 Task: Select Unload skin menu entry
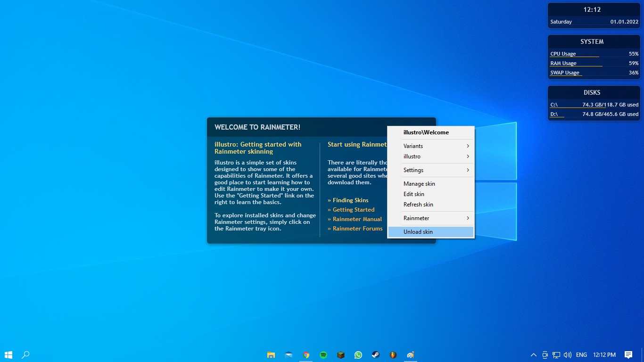click(x=431, y=232)
